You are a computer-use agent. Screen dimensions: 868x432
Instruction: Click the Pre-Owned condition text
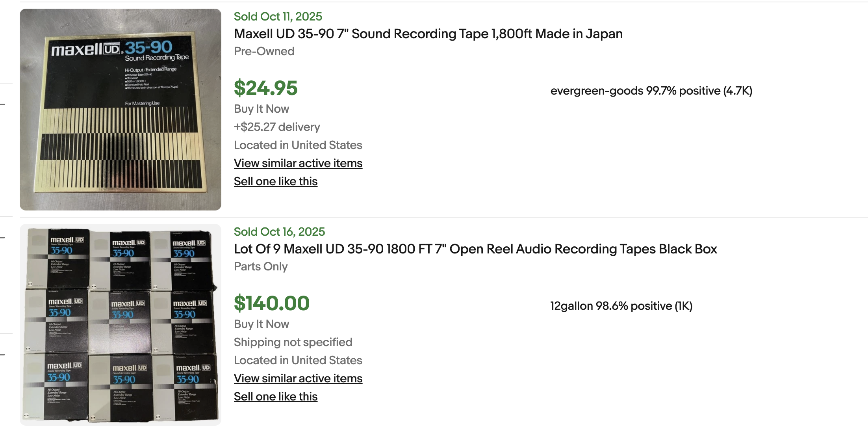pyautogui.click(x=264, y=51)
